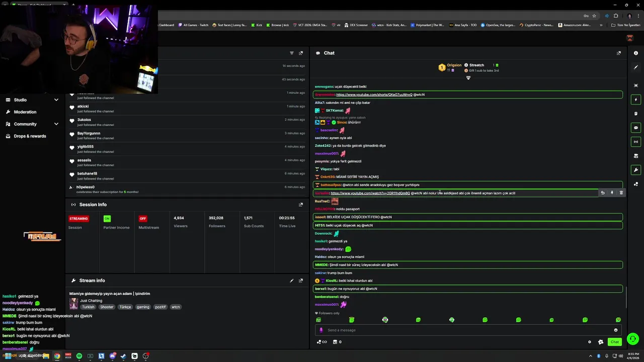Open the CryptoPanic bookmark
Image resolution: width=644 pixels, height=362 pixels.
pos(536,25)
